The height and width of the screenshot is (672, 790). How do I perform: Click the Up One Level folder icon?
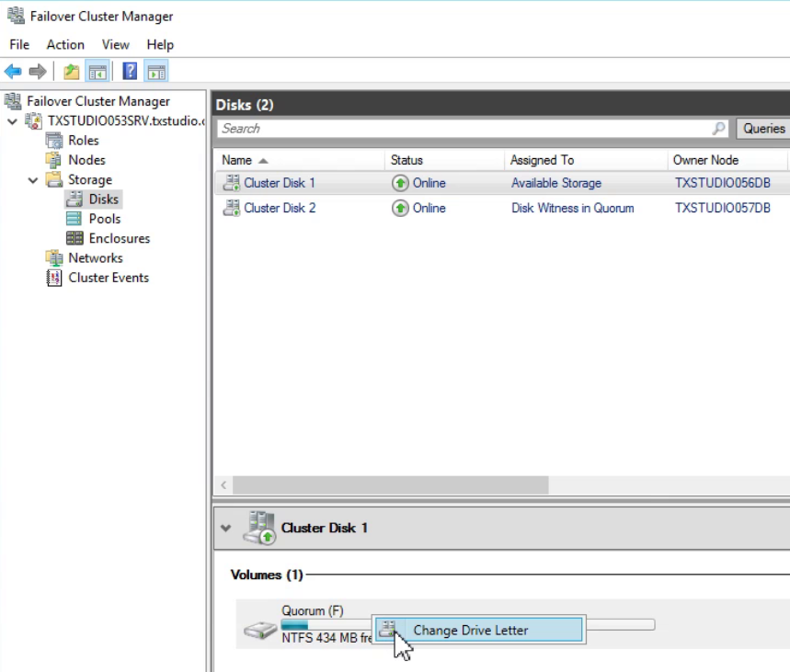(71, 72)
